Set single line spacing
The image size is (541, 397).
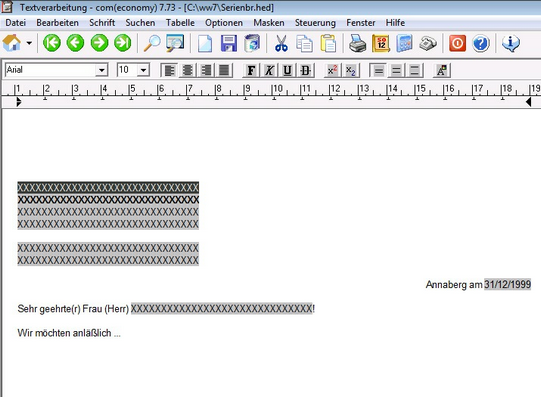pos(378,71)
